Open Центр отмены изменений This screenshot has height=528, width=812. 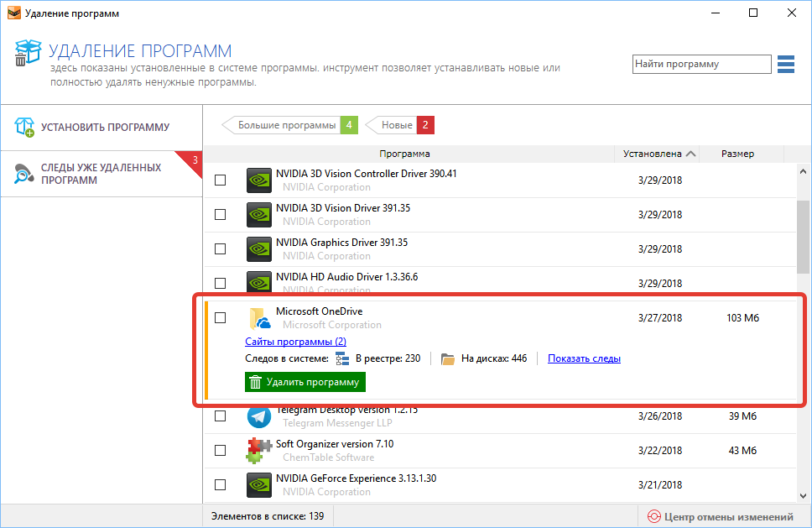(721, 516)
